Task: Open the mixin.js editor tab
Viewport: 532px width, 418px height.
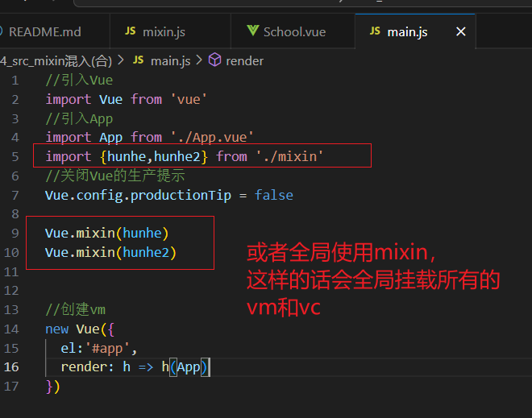Action: point(164,31)
